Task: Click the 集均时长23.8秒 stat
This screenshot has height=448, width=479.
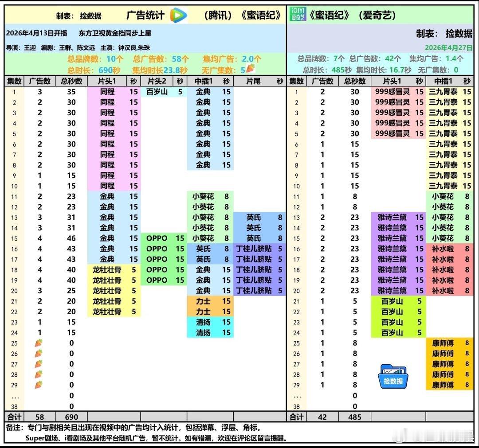Action: pyautogui.click(x=160, y=70)
